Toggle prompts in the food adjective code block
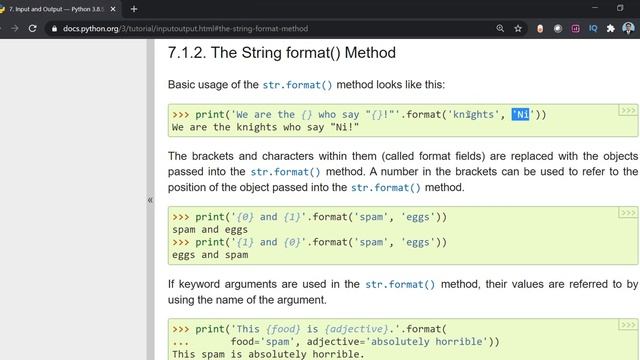Screen dimensions: 640x360 click(x=628, y=325)
